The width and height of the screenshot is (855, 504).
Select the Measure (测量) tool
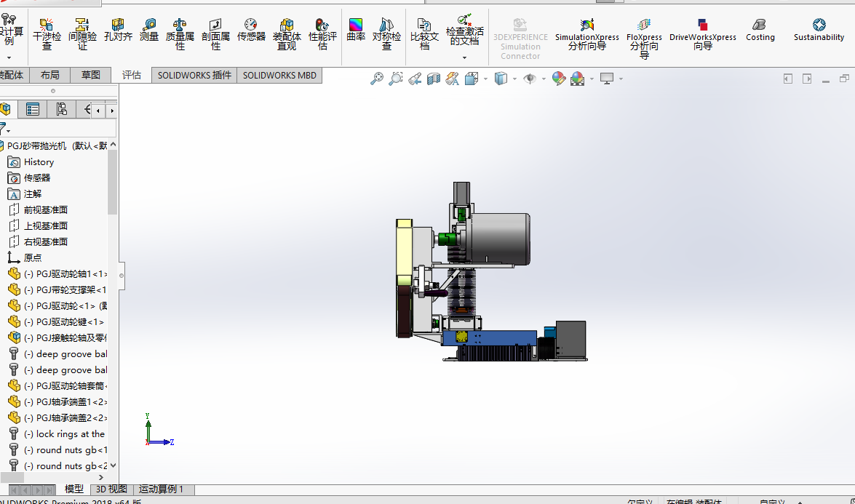149,30
